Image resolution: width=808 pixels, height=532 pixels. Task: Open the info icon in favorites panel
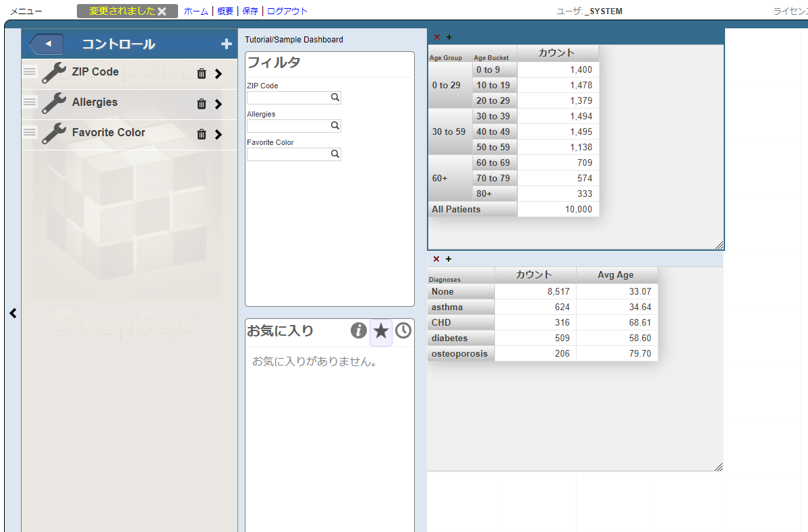[x=359, y=330]
